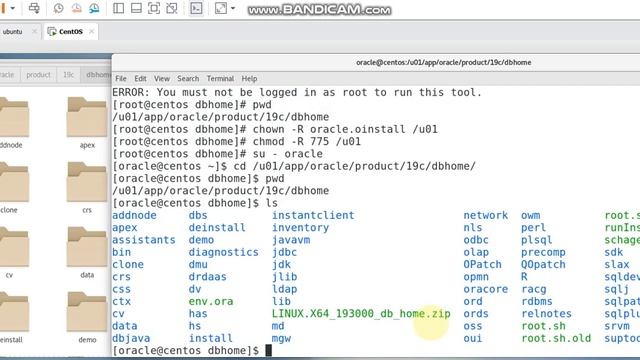Screen dimensions: 640x360
Task: Click the dbhome breadcrumb in file manager
Action: tap(97, 75)
